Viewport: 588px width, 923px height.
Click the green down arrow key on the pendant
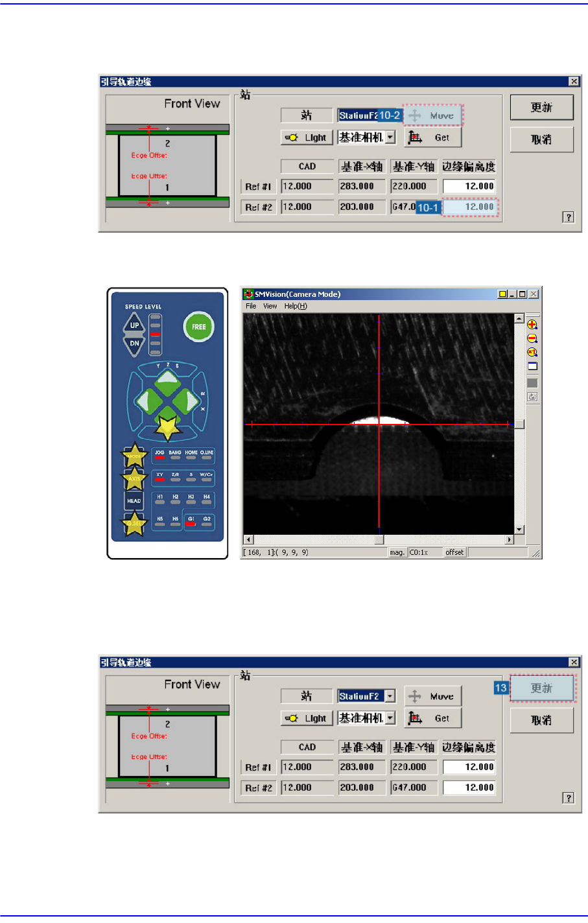[167, 425]
